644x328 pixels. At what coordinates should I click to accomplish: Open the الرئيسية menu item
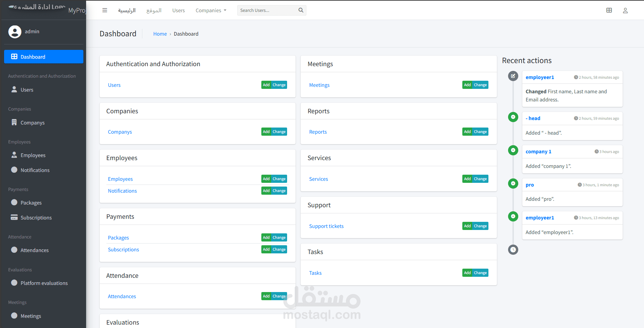pyautogui.click(x=127, y=11)
